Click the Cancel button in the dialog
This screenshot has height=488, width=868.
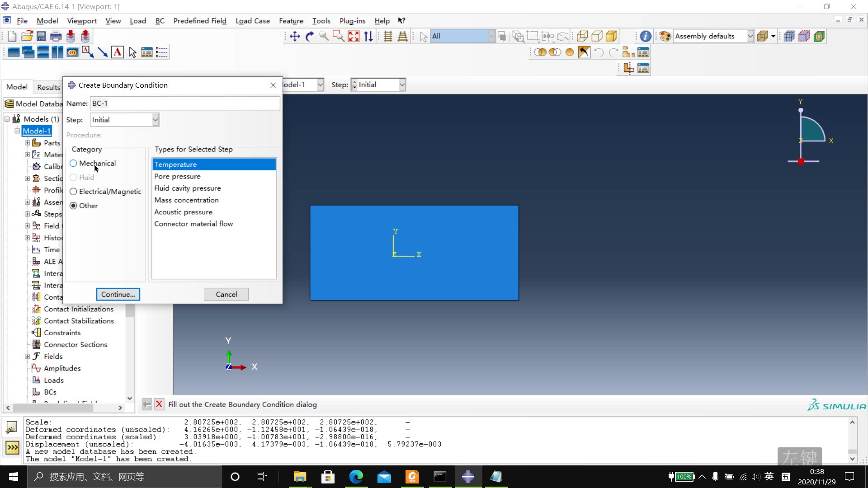point(226,294)
